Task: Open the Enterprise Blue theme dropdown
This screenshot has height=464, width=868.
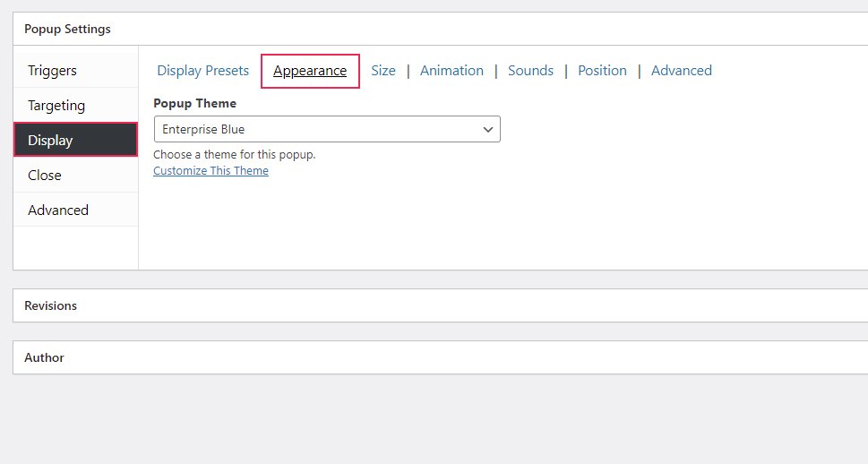Action: coord(326,129)
